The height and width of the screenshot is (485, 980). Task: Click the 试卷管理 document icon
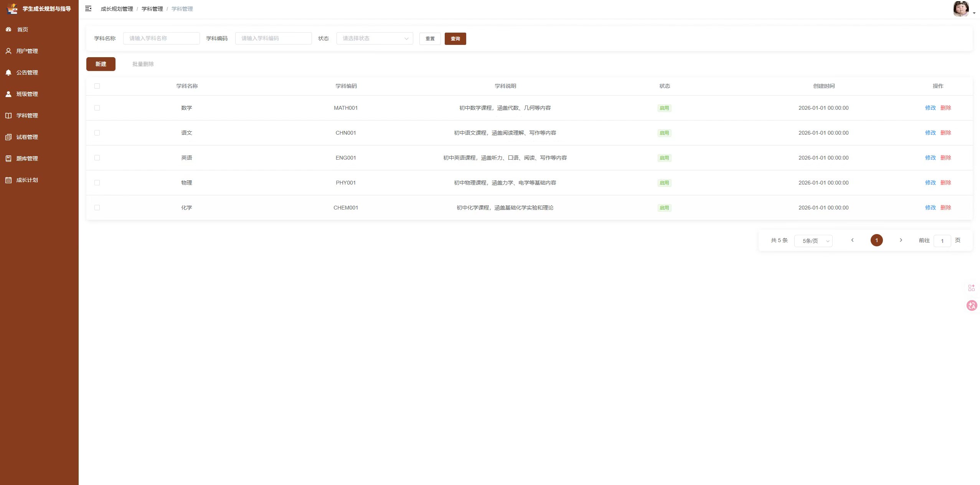click(8, 137)
